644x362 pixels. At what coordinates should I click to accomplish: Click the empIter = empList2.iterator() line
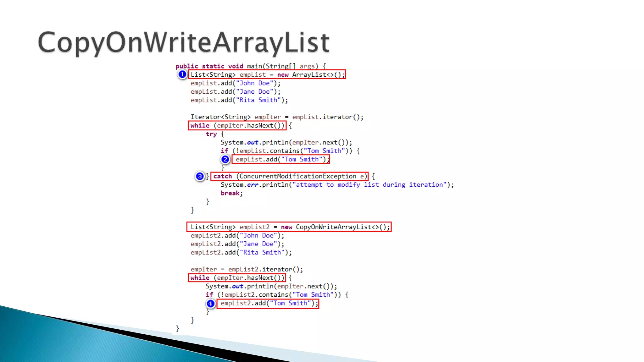(x=247, y=269)
